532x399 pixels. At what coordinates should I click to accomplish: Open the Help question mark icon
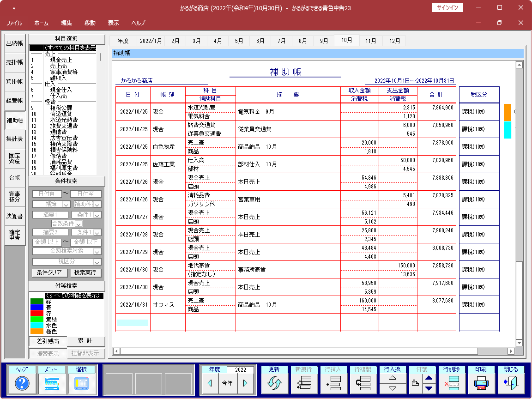coord(22,383)
